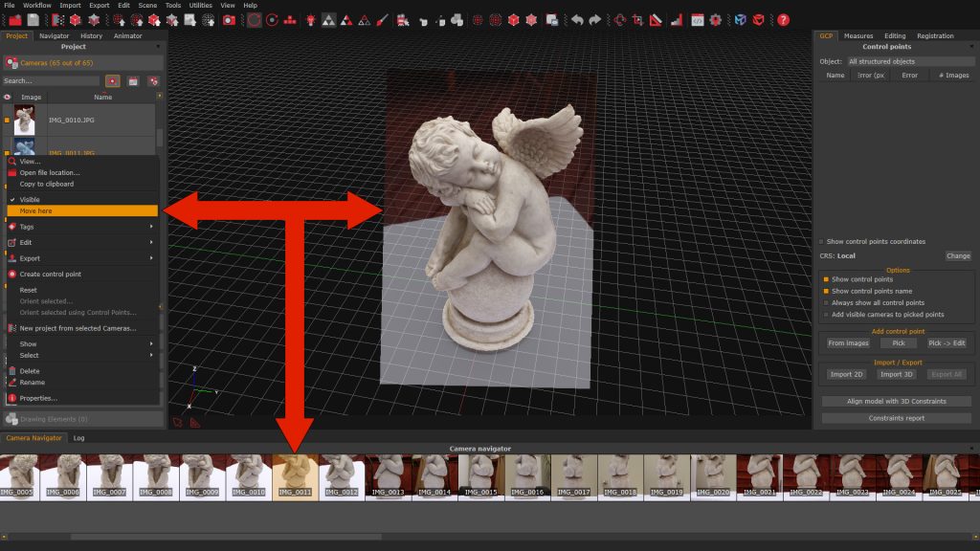Enable Always show all control points
Viewport: 980px width, 551px height.
826,303
